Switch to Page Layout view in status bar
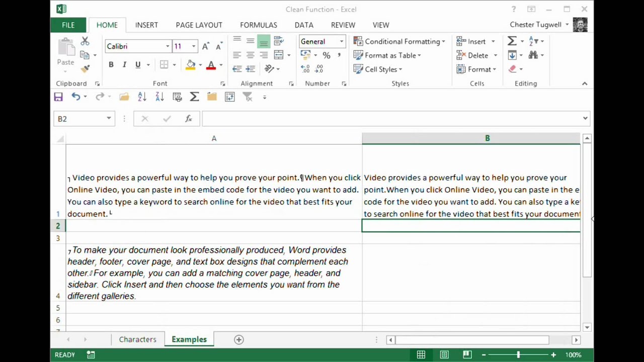This screenshot has width=644, height=362. click(x=444, y=355)
